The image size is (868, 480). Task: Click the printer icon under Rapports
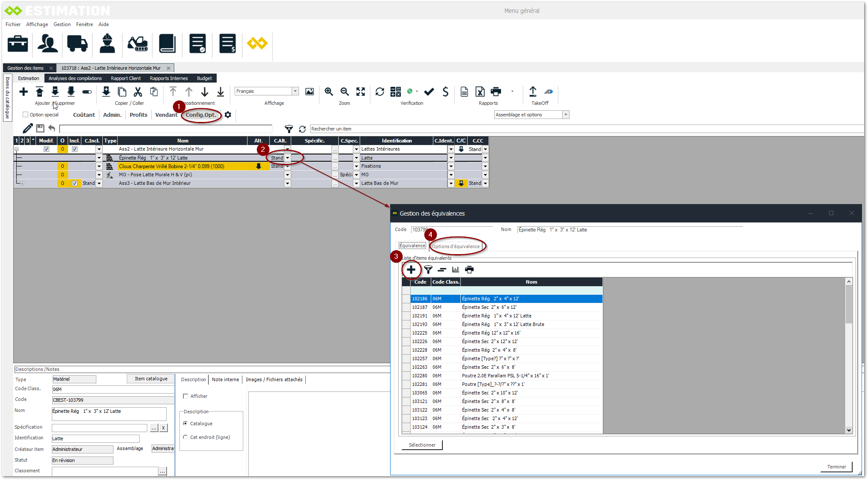click(x=495, y=92)
